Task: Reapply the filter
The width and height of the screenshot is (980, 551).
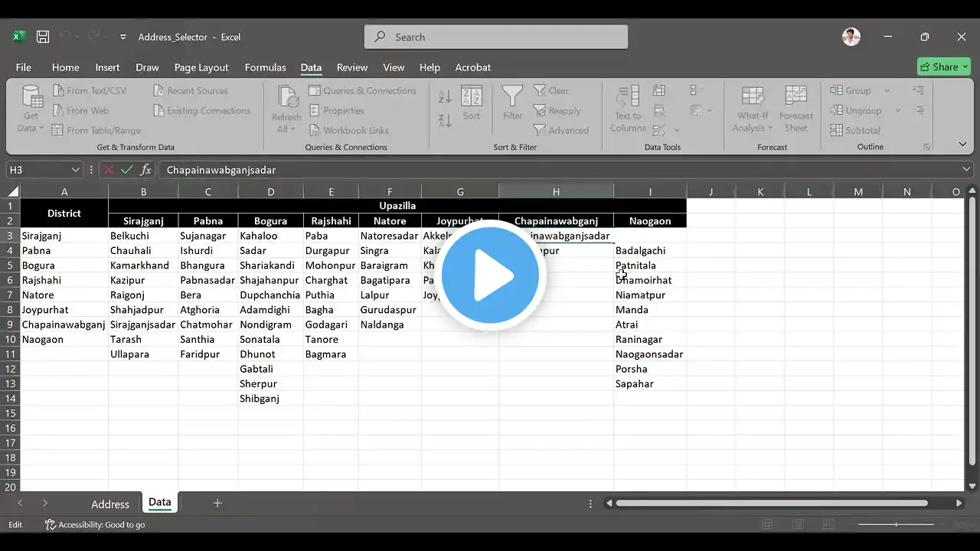Action: 557,110
